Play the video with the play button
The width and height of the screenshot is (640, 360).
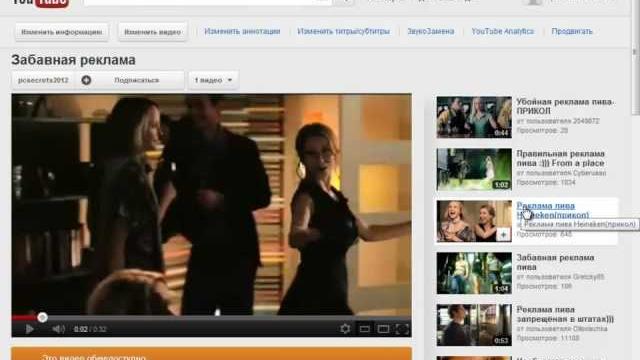pyautogui.click(x=29, y=329)
